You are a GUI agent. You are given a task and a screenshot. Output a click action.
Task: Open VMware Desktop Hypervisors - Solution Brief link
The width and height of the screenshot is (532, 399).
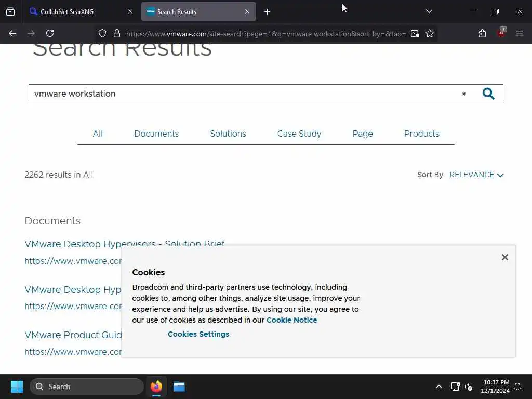[125, 244]
